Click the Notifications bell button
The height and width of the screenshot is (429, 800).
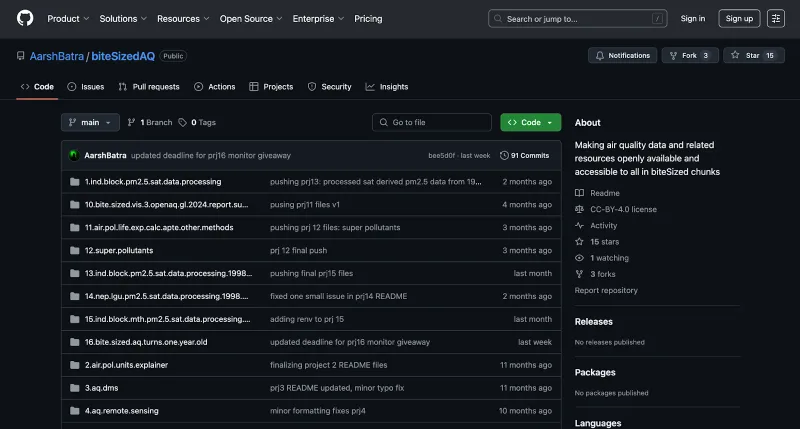pyautogui.click(x=622, y=55)
